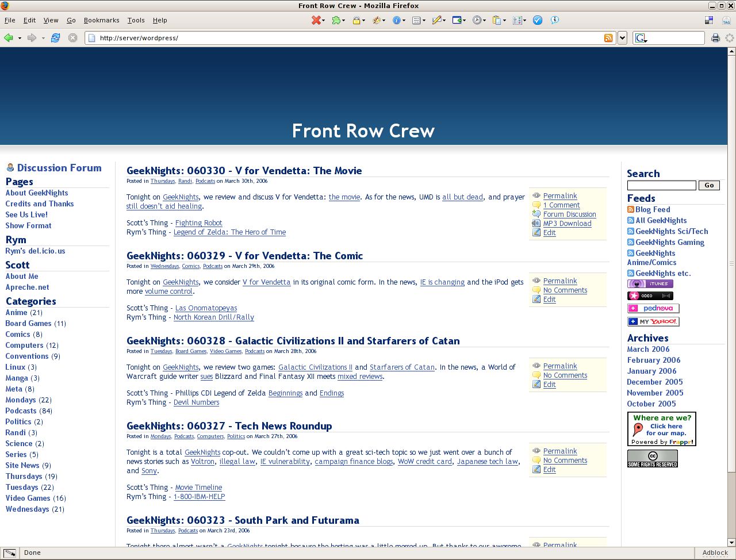Click the comment bubble icon beside 1 Comment
This screenshot has width=736, height=560.
tap(536, 205)
